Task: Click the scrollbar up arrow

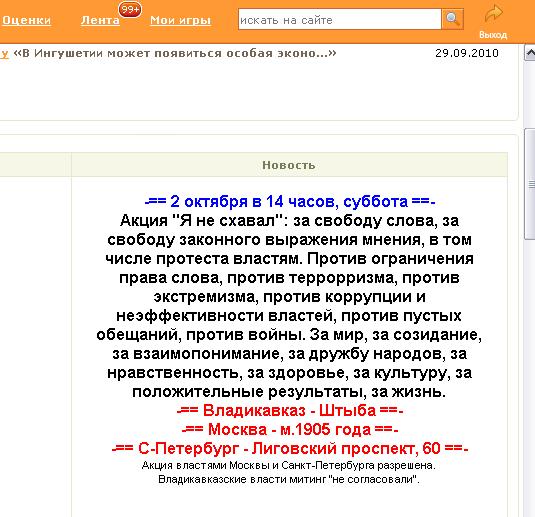Action: tap(530, 53)
